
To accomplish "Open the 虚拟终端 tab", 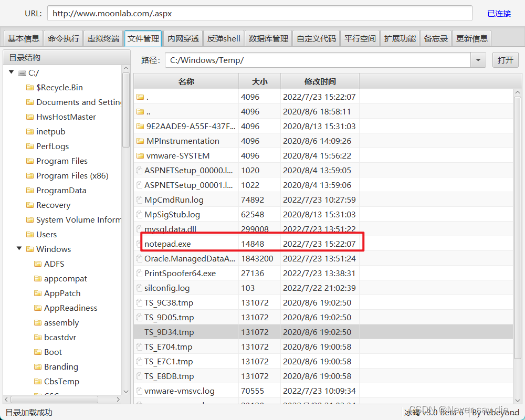I will pyautogui.click(x=103, y=38).
